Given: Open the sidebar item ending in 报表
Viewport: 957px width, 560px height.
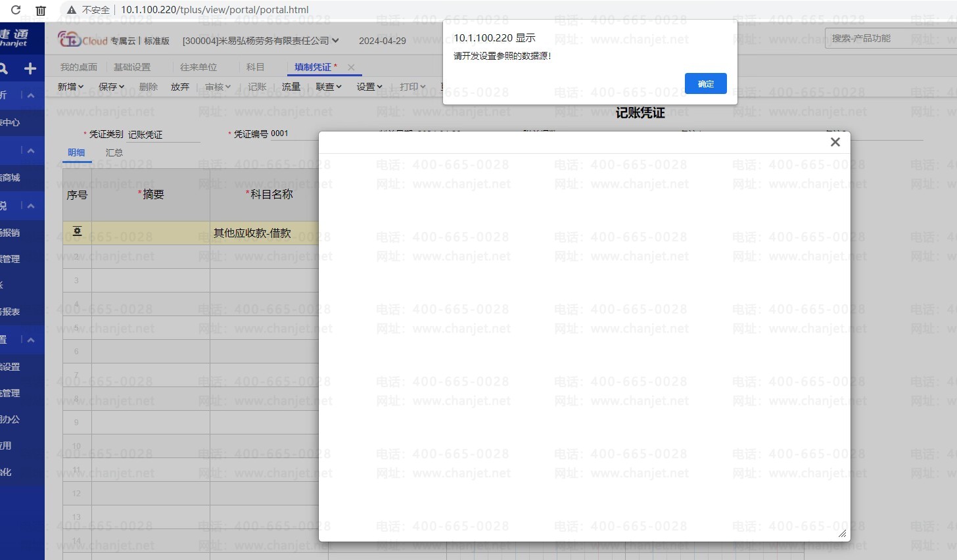Looking at the screenshot, I should [11, 312].
